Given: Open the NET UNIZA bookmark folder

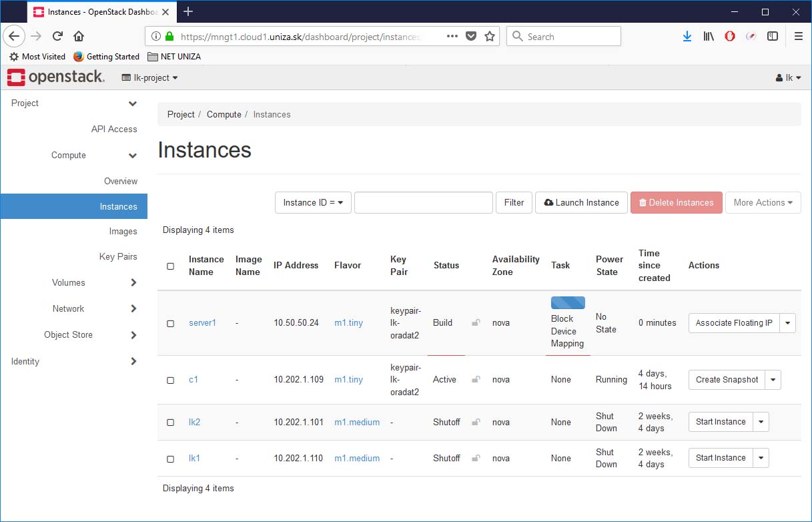Looking at the screenshot, I should 174,57.
